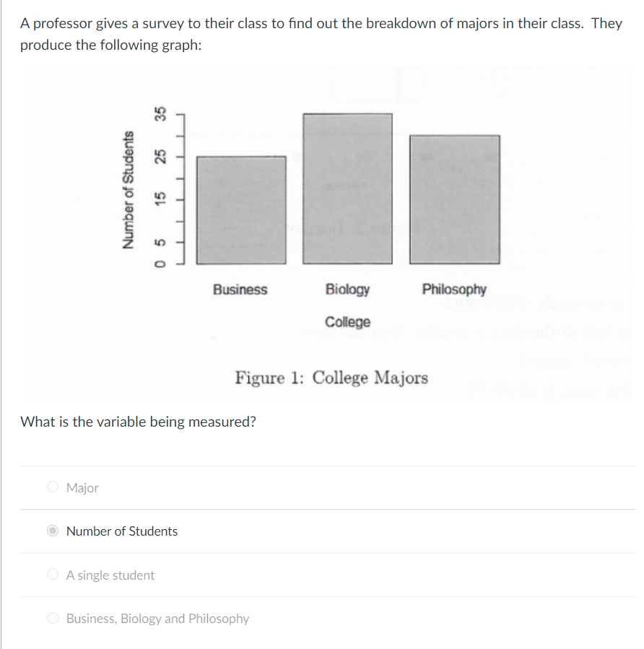Click the Business, Biology and Philosophy answer text
The width and height of the screenshot is (644, 649).
pyautogui.click(x=157, y=619)
